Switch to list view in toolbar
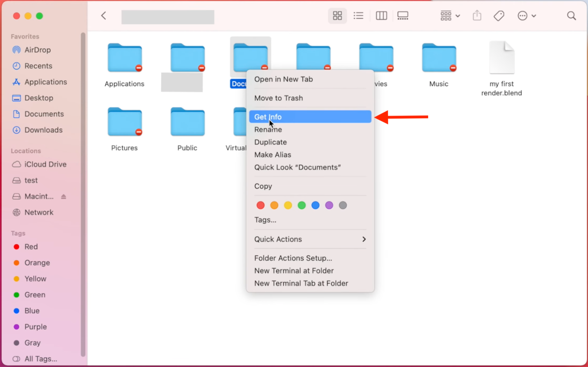This screenshot has width=588, height=367. point(358,16)
